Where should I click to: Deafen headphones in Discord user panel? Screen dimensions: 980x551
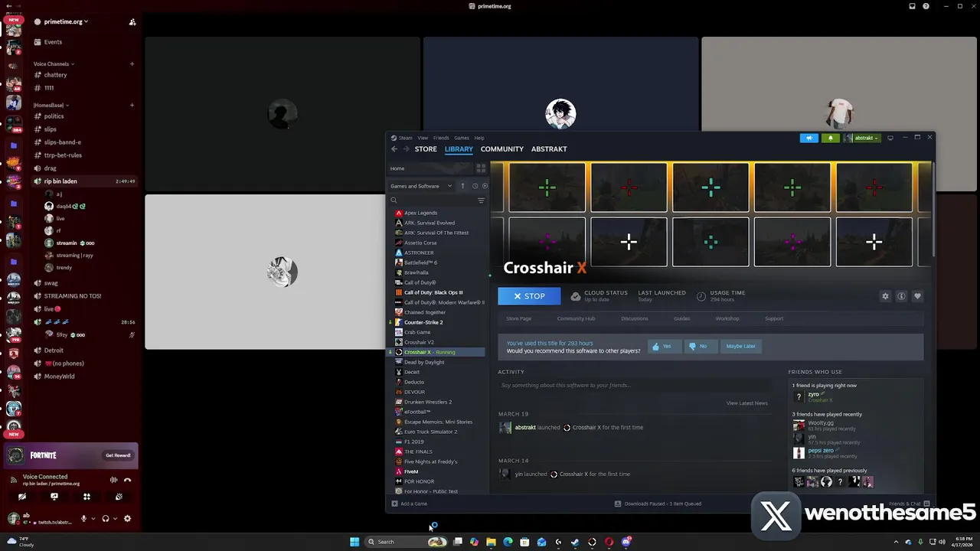(x=106, y=518)
